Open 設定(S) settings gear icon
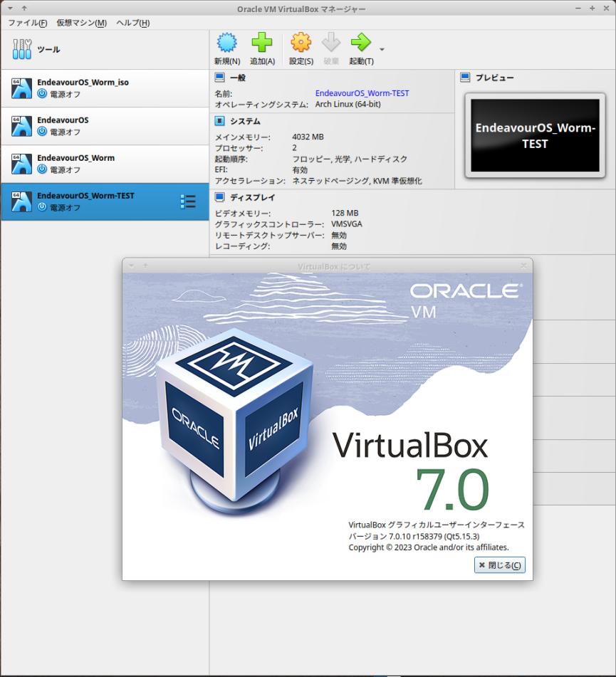 pyautogui.click(x=301, y=42)
